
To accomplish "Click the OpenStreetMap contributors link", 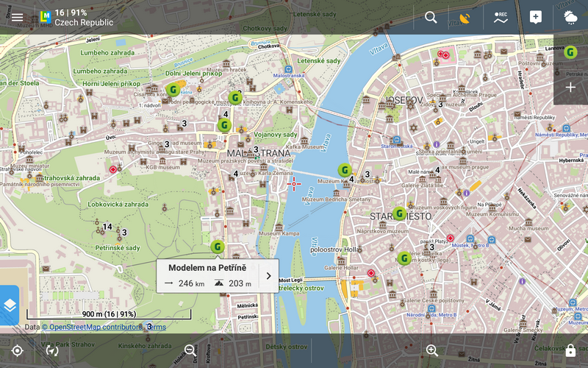I will 94,327.
